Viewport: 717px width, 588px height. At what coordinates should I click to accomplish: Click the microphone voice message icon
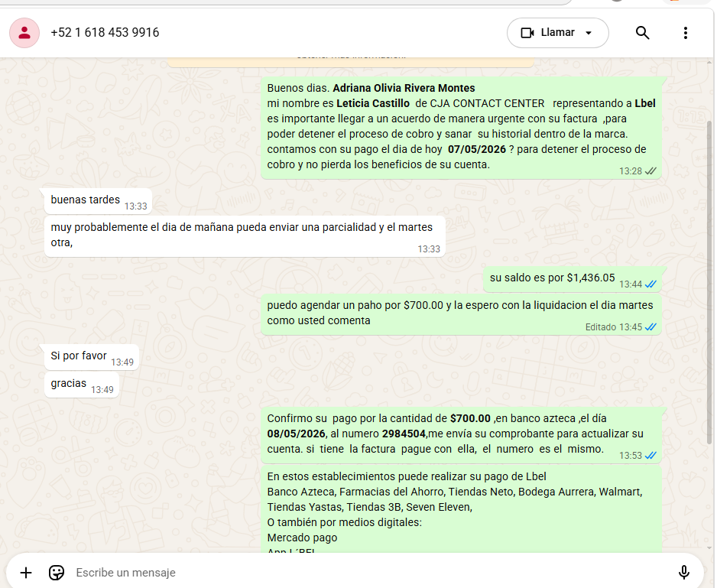coord(683,573)
